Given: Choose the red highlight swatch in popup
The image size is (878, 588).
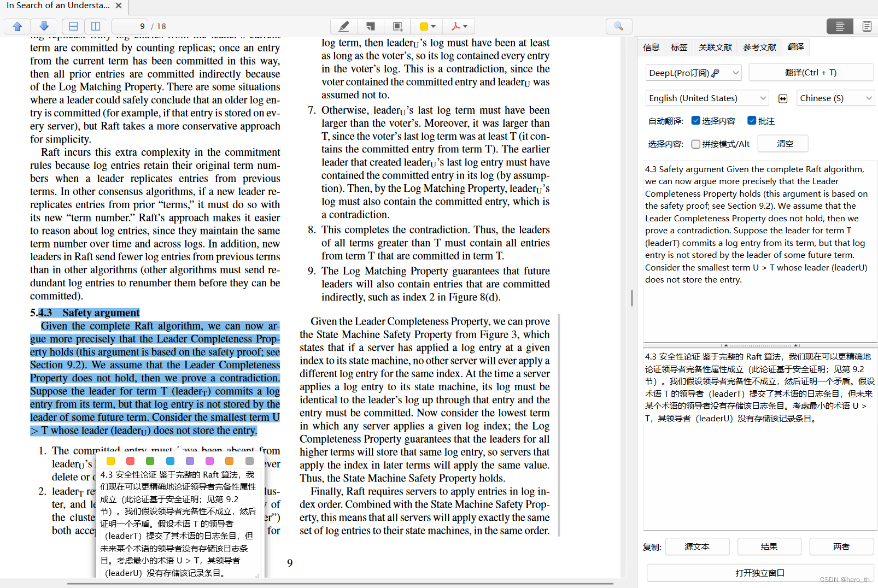Looking at the screenshot, I should 130,461.
